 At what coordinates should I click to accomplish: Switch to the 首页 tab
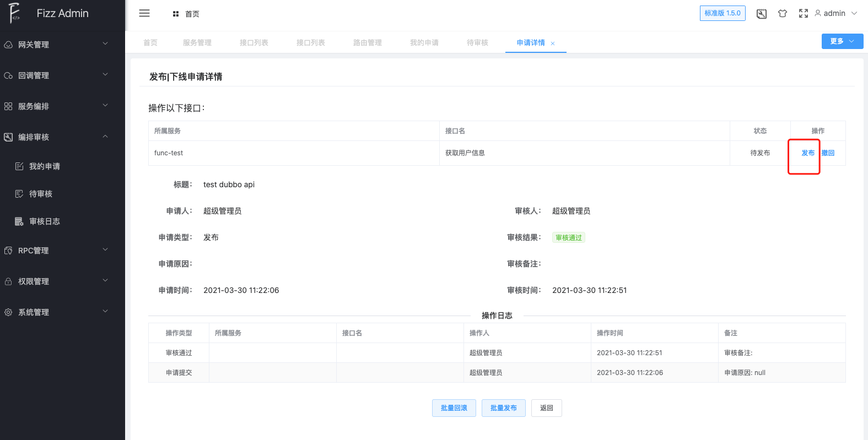click(150, 42)
